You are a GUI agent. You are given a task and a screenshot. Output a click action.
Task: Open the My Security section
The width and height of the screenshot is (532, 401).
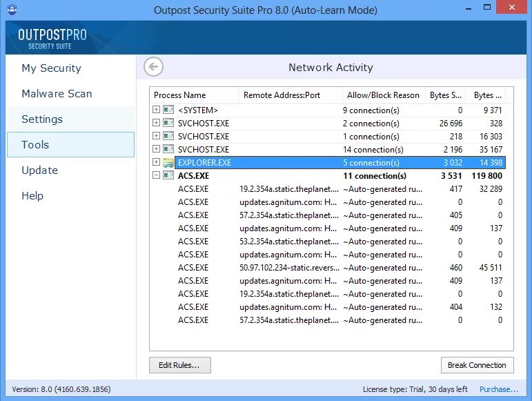[70, 68]
